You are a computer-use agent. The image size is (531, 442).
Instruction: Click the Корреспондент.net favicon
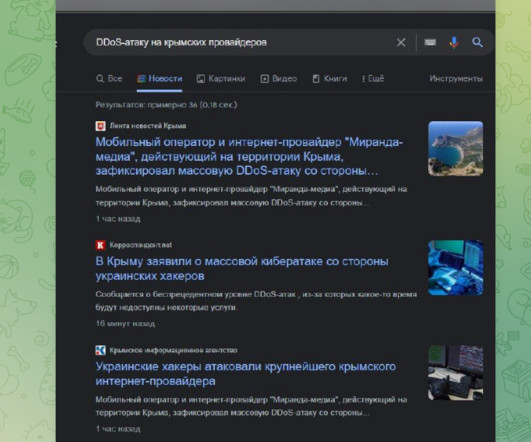click(101, 245)
